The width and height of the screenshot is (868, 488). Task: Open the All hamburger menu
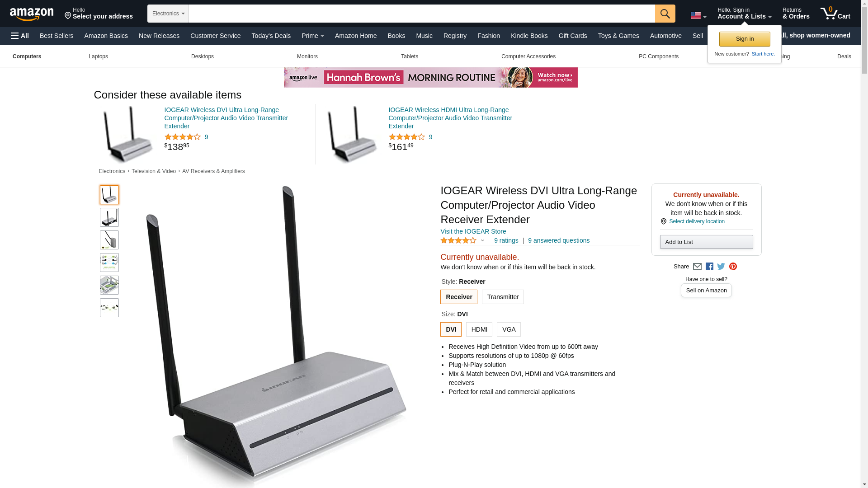pos(20,36)
